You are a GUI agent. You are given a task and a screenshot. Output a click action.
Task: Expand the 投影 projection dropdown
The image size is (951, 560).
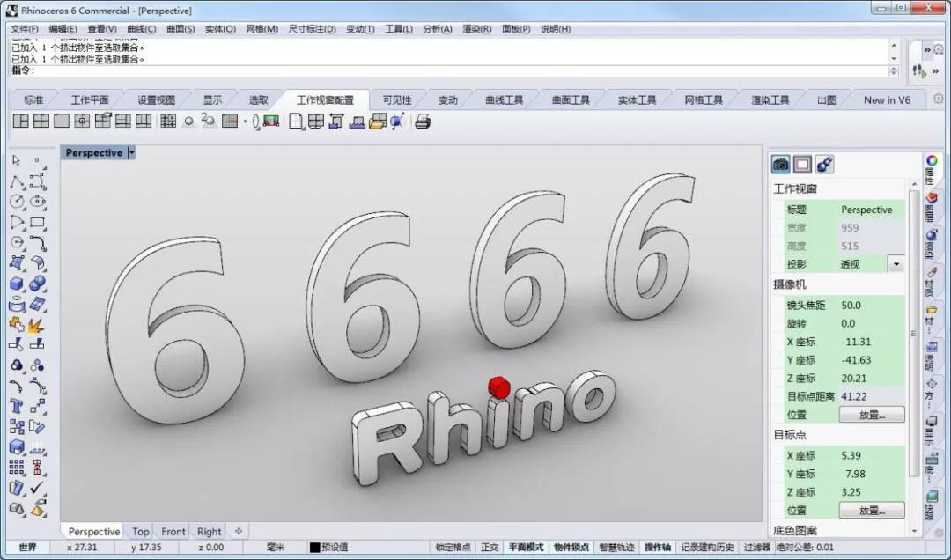[896, 264]
